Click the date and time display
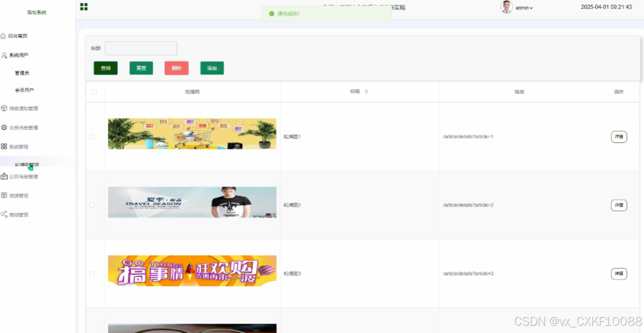The image size is (644, 333). 606,7
